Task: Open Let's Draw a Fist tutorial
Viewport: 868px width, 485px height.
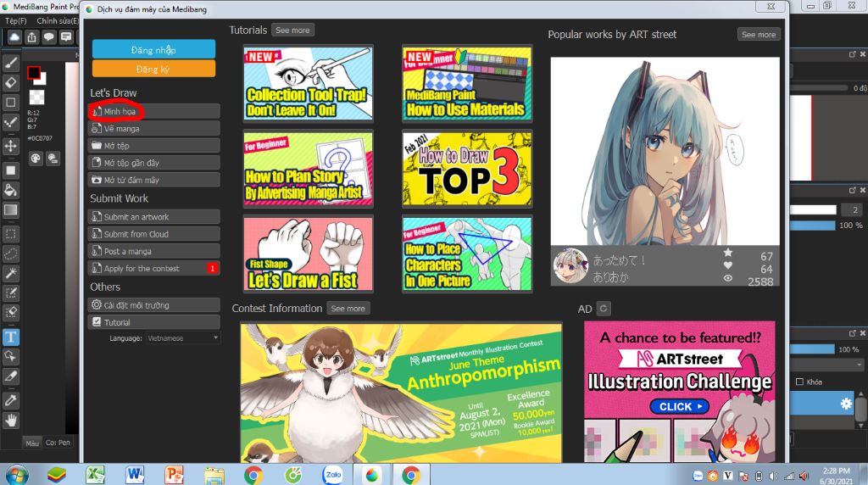Action: pos(309,254)
